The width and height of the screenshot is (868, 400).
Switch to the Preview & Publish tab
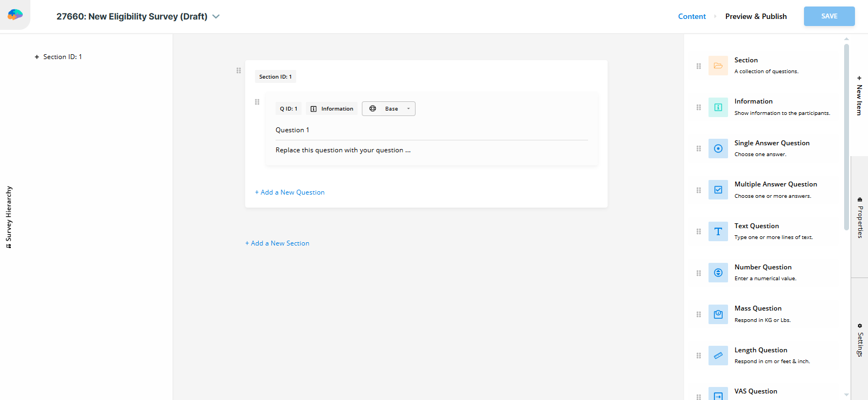click(x=756, y=16)
